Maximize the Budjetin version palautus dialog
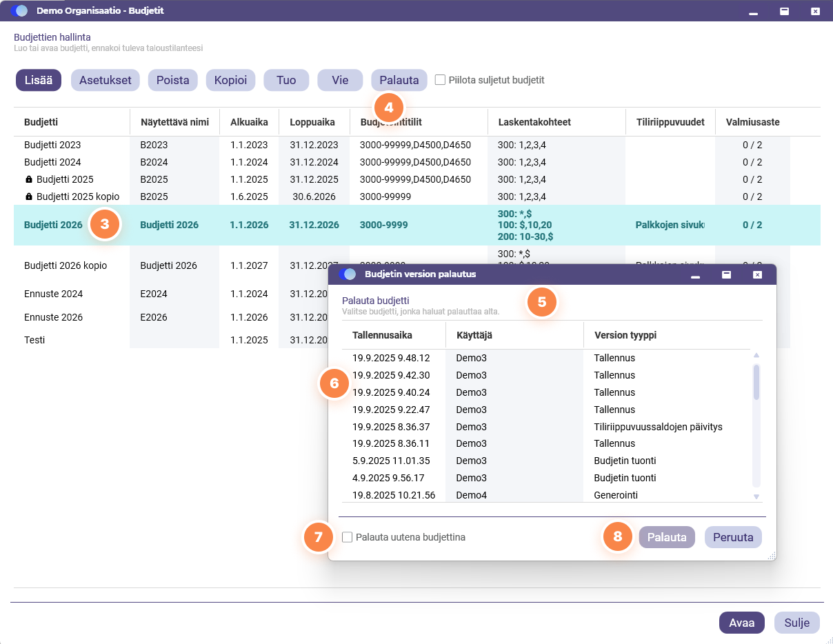833x644 pixels. [x=726, y=274]
